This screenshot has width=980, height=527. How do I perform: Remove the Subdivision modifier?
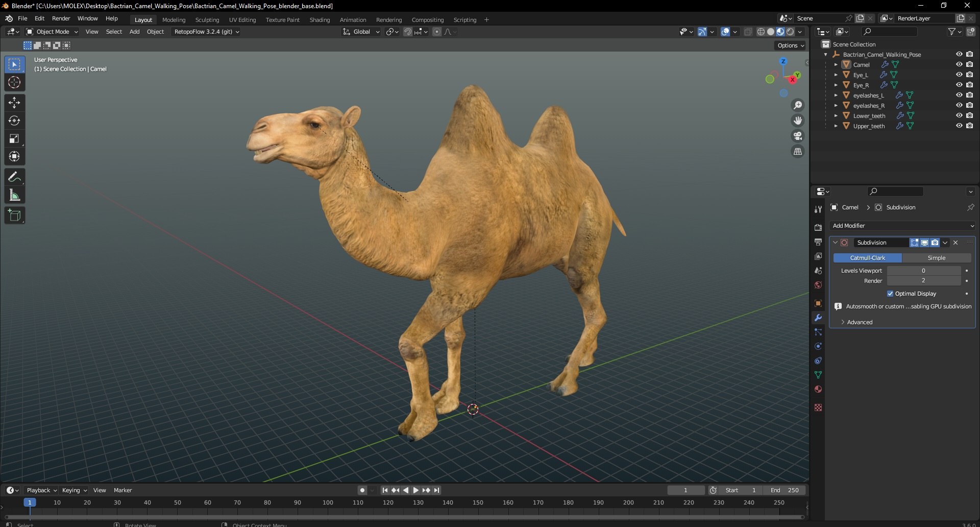[x=955, y=243]
